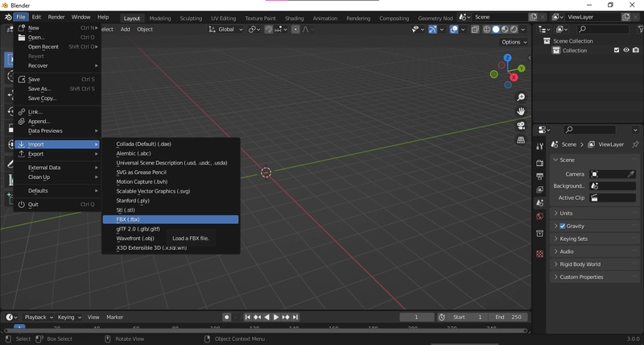Switch to rendered viewport shading
The image size is (644, 345).
pyautogui.click(x=514, y=29)
